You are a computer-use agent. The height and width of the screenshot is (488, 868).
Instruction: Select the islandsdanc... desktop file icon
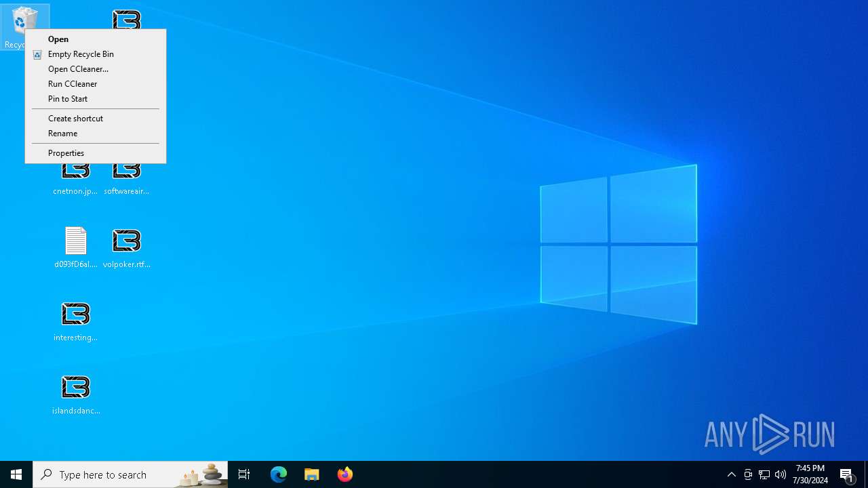[x=75, y=394]
